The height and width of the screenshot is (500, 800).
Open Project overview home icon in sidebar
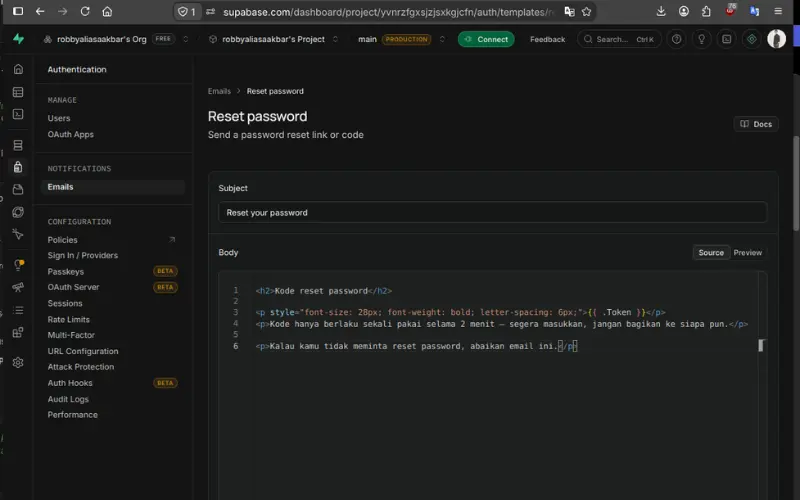pyautogui.click(x=18, y=69)
